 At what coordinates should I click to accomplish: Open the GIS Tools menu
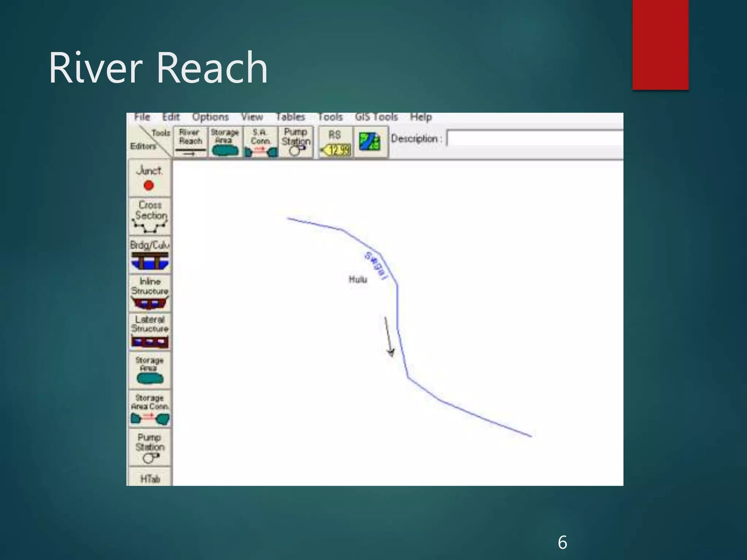[376, 117]
